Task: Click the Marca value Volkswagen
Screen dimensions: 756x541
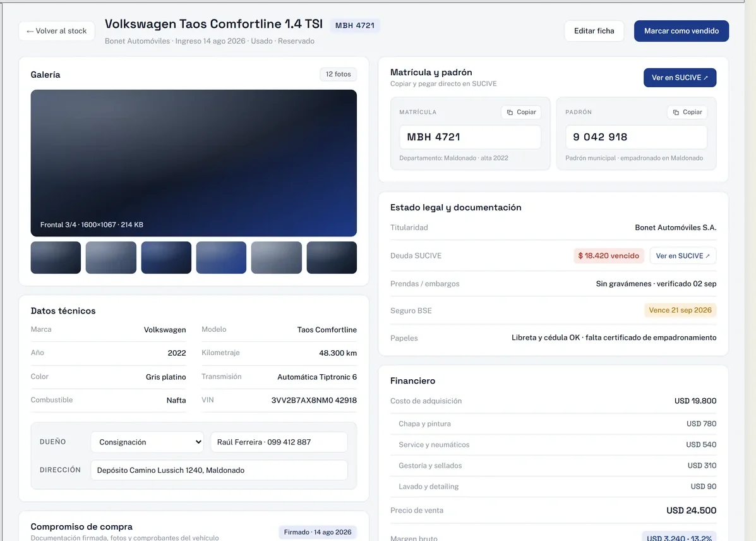Action: click(164, 330)
